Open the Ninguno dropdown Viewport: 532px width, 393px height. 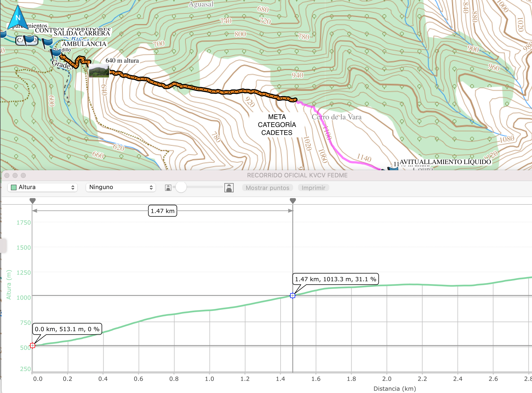coord(121,187)
